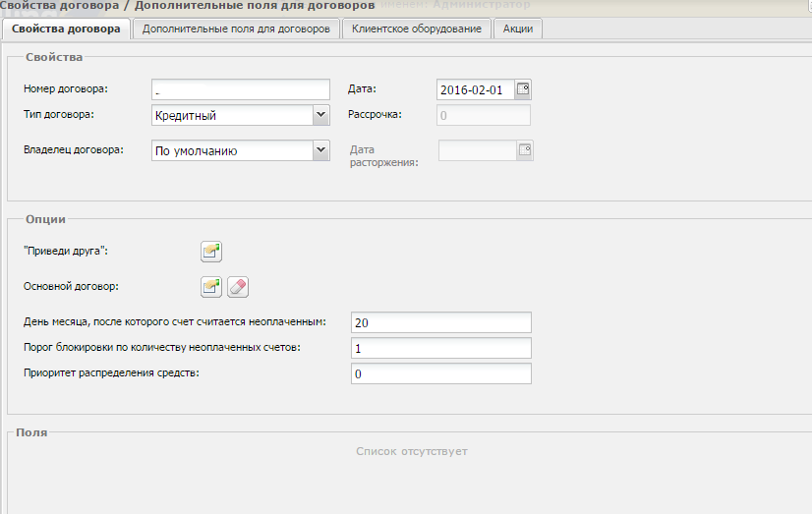The height and width of the screenshot is (514, 812).
Task: Click the Список отсутствует text
Action: coord(412,451)
